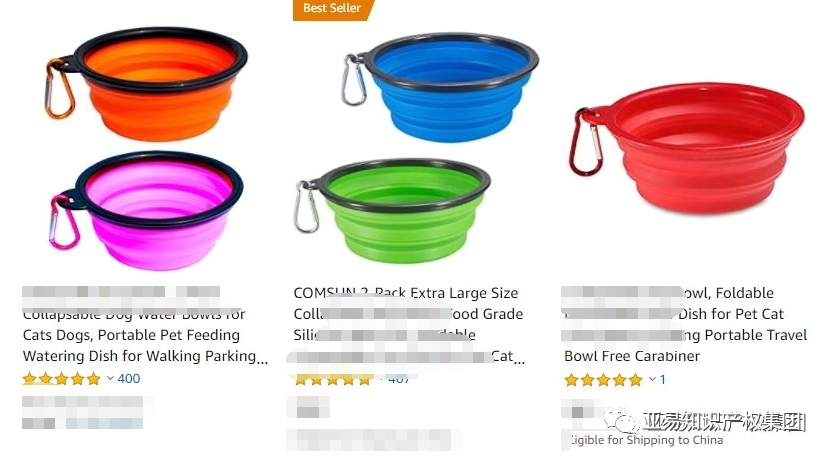Click the WeChat watermark logo icon

[x=621, y=421]
